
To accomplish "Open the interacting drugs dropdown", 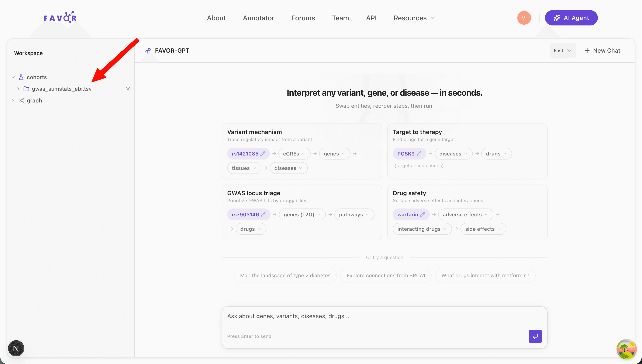I will point(422,229).
